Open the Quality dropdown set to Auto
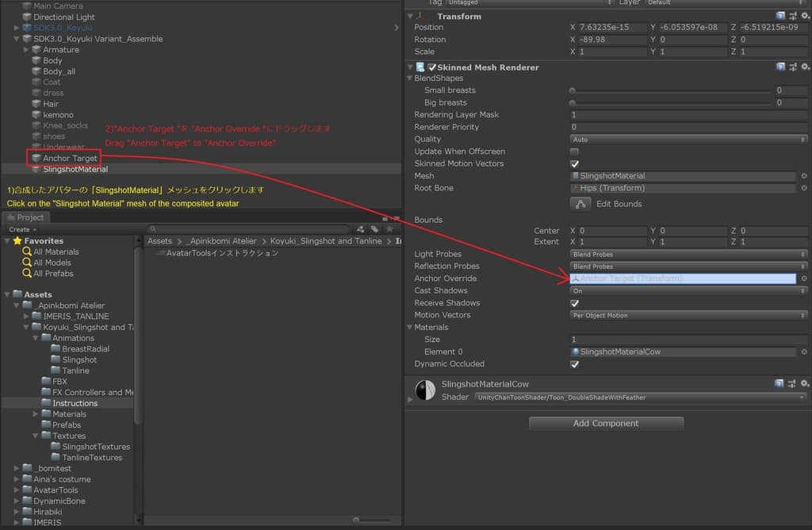 click(688, 140)
